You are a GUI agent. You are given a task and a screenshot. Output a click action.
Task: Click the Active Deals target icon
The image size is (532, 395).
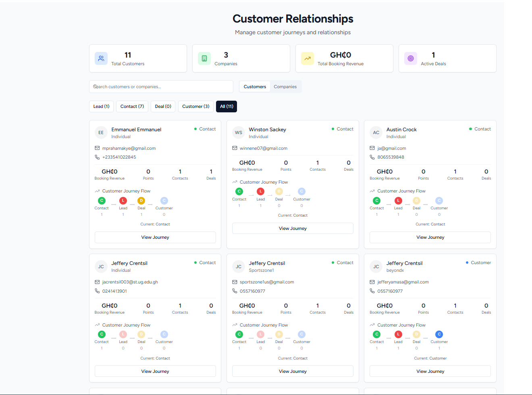click(411, 58)
